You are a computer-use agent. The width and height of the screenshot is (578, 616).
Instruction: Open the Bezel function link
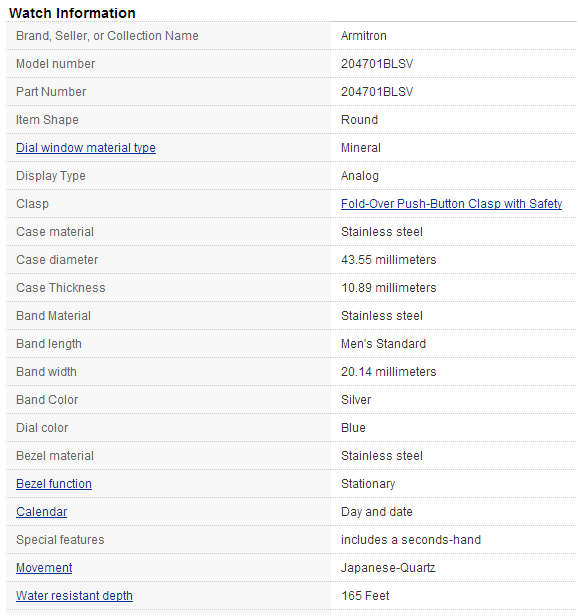[54, 484]
